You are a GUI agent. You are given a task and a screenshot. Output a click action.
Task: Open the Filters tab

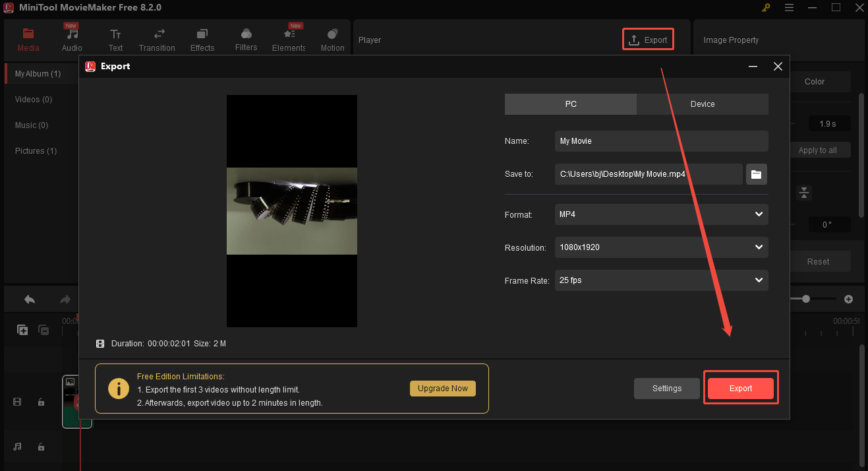click(x=246, y=40)
